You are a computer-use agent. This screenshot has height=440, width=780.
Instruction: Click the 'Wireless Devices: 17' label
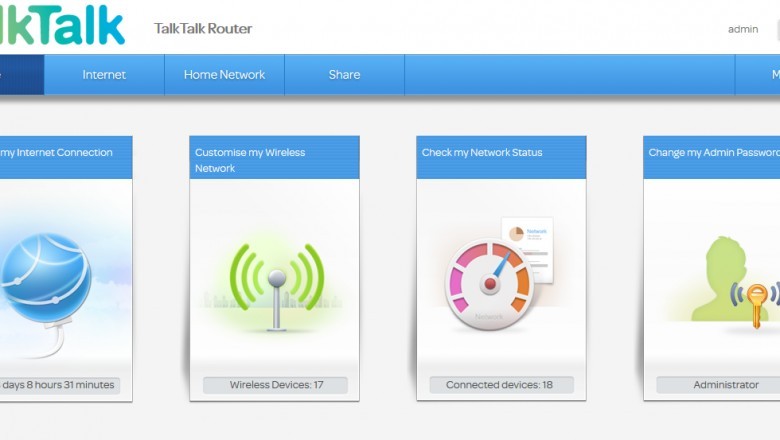(x=276, y=385)
